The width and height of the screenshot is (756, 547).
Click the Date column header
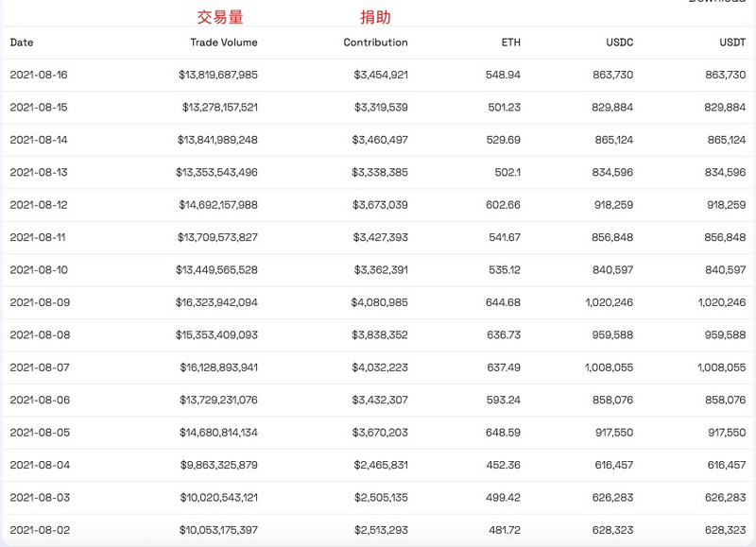pyautogui.click(x=22, y=43)
